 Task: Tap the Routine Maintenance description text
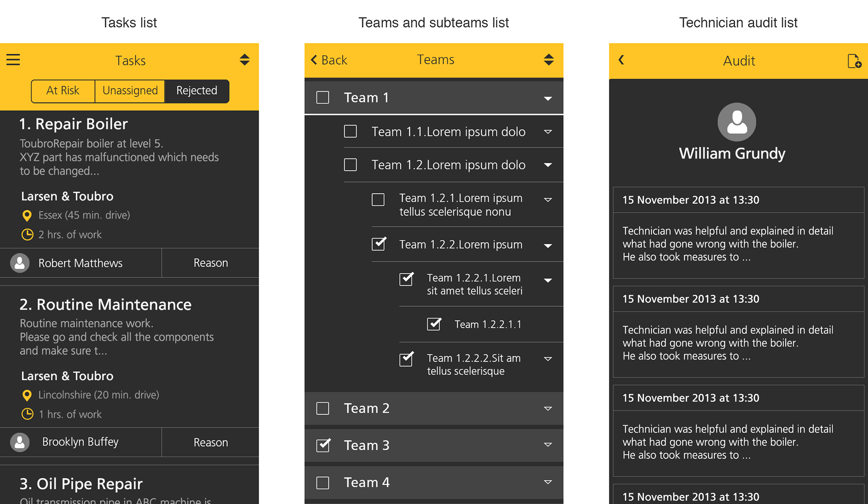(117, 337)
